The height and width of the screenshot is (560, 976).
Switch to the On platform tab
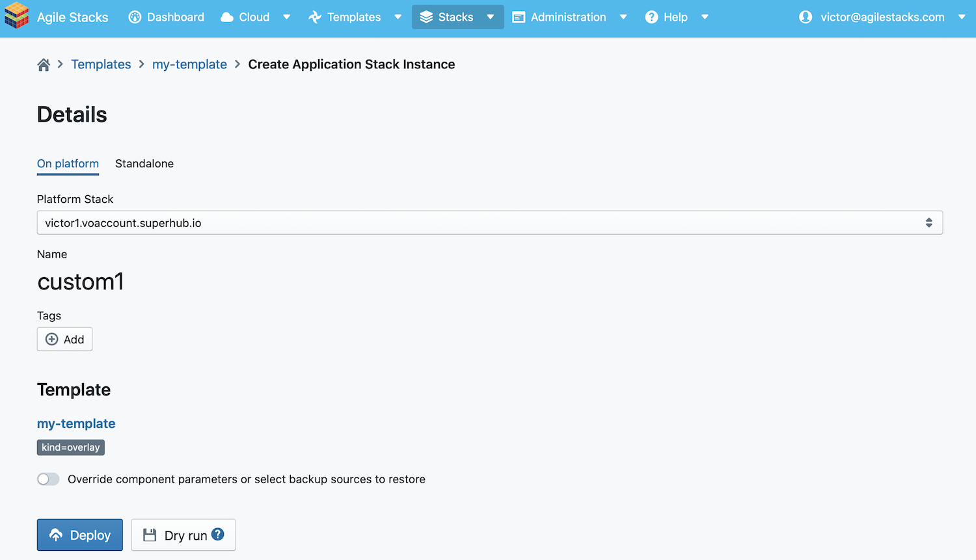(68, 164)
